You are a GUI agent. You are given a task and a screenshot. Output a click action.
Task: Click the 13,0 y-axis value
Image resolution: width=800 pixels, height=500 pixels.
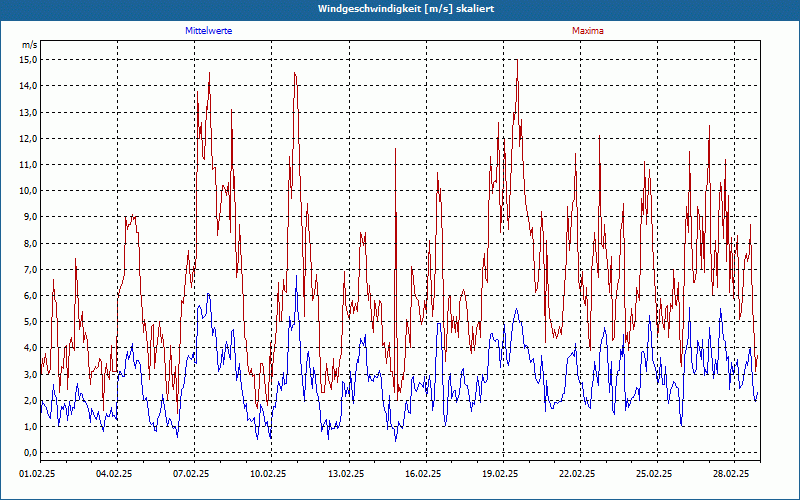[30, 112]
